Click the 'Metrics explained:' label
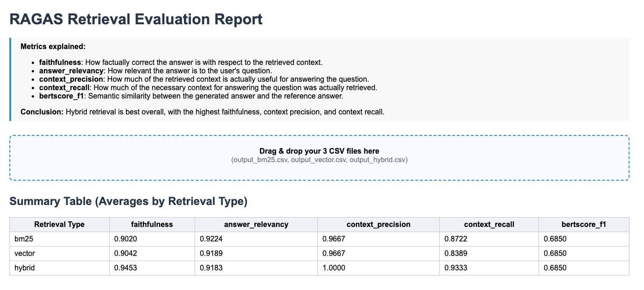 53,47
